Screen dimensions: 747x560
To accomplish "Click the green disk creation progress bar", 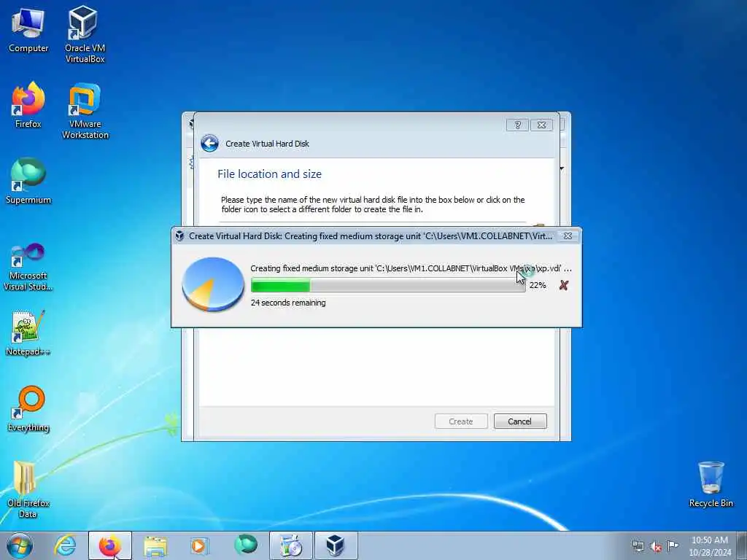I will [x=388, y=285].
